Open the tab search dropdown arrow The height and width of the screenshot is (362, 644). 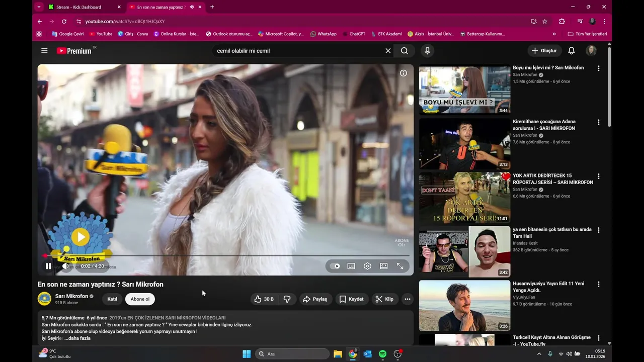click(x=39, y=7)
